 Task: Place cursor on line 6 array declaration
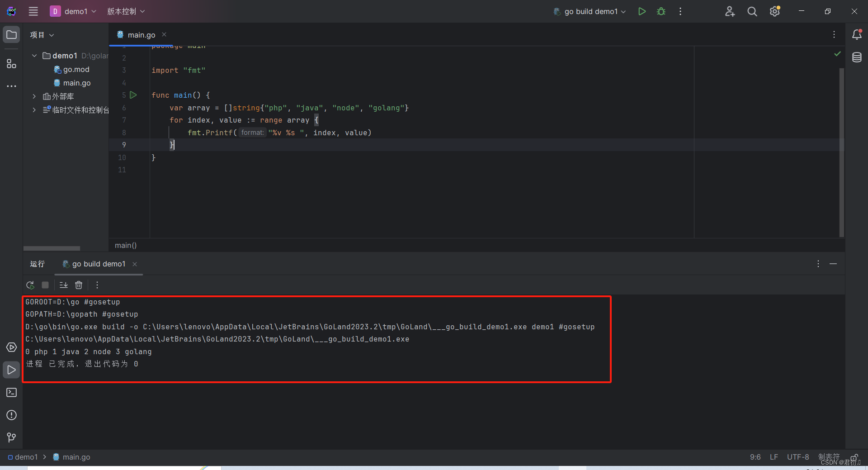tap(289, 108)
